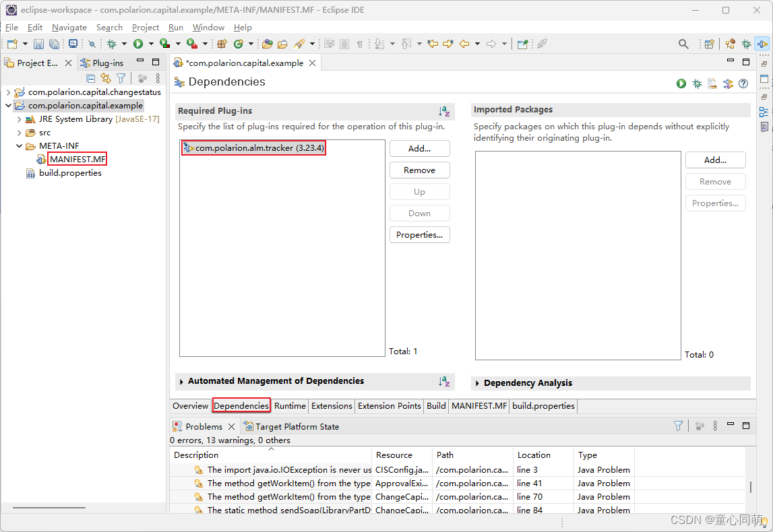Click the Coverage launch icon
Screen dimensions: 773x532
[x=164, y=44]
